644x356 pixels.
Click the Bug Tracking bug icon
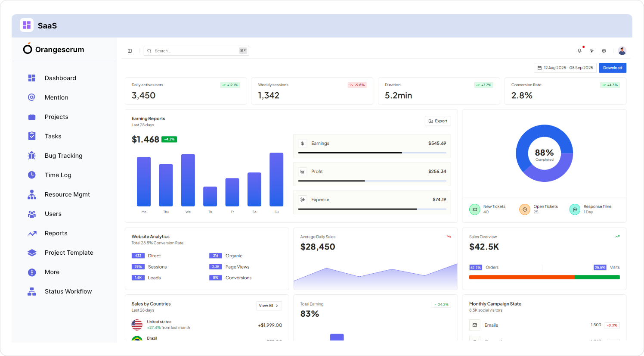[x=32, y=156]
